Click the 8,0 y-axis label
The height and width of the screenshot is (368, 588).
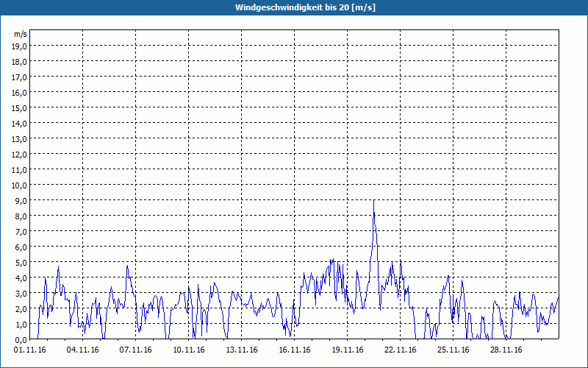click(21, 216)
